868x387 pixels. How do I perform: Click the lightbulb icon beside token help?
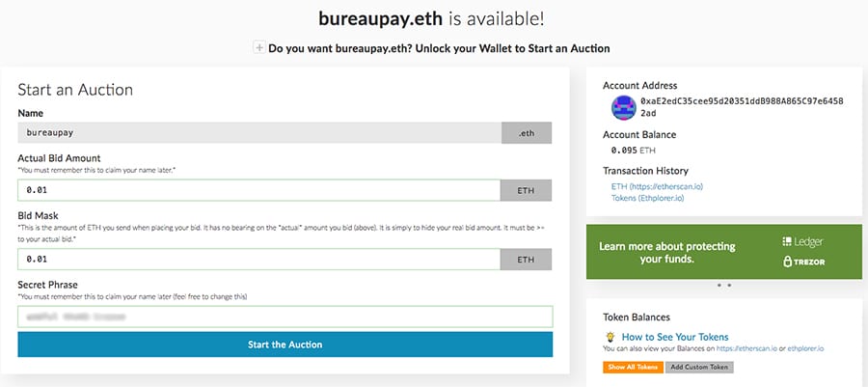click(610, 337)
